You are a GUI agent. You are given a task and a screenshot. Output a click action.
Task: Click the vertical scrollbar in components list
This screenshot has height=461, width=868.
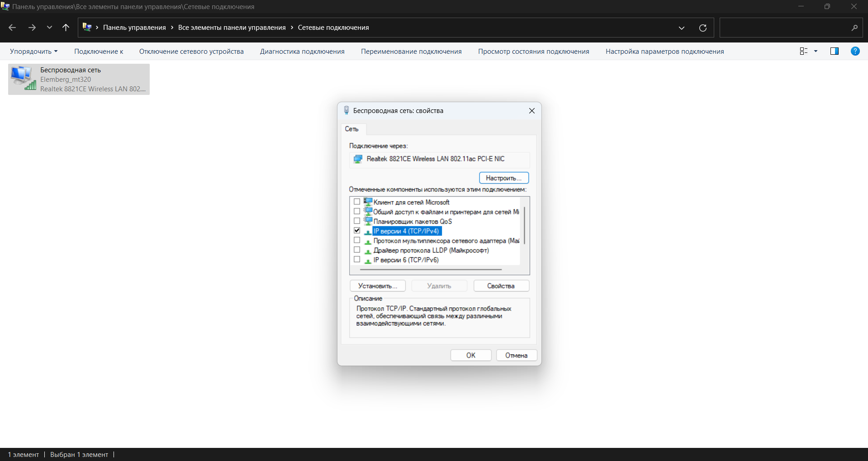pyautogui.click(x=525, y=226)
